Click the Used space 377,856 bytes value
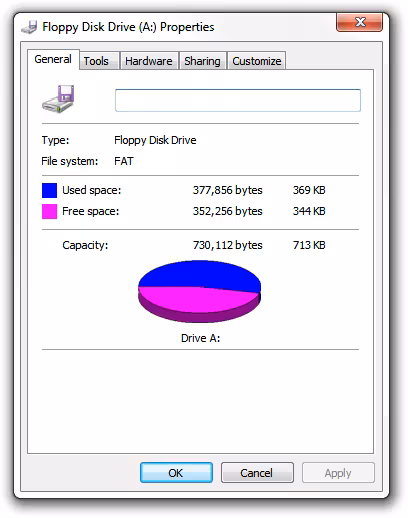408x518 pixels. [x=228, y=190]
